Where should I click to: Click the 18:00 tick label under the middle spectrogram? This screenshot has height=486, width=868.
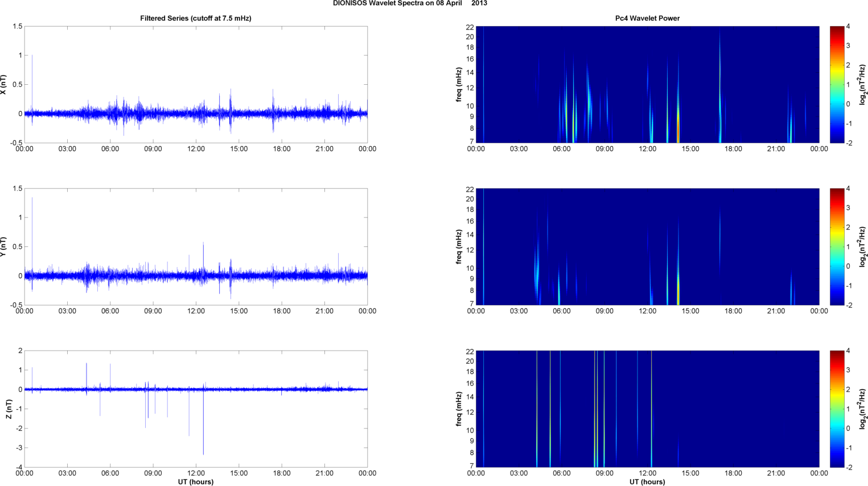coord(733,311)
